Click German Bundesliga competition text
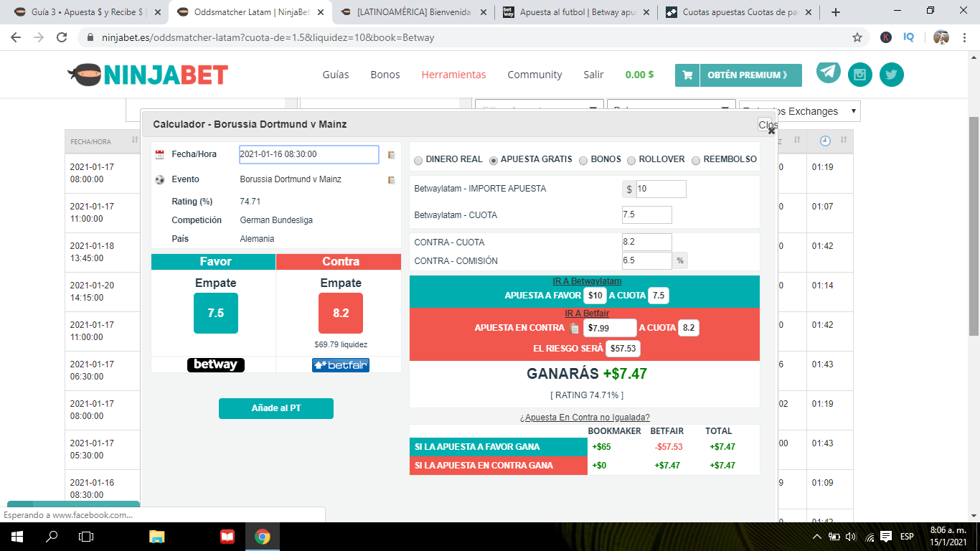Screen dimensions: 980x551 coord(276,220)
